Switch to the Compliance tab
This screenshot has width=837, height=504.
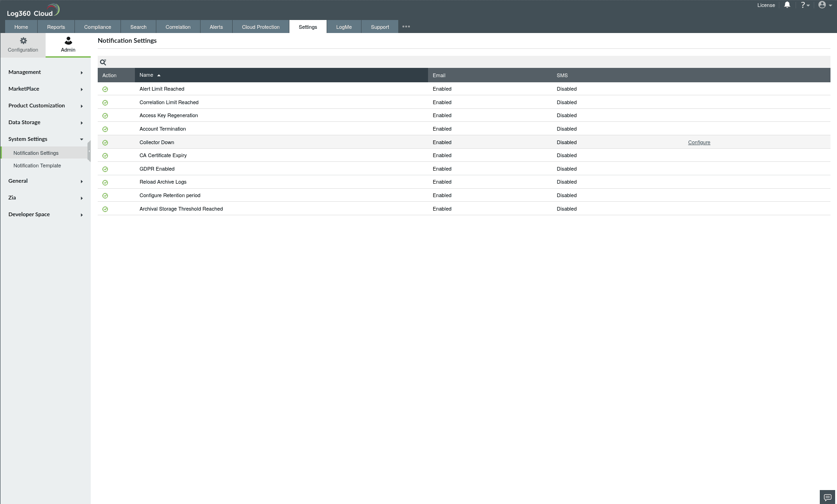coord(98,27)
